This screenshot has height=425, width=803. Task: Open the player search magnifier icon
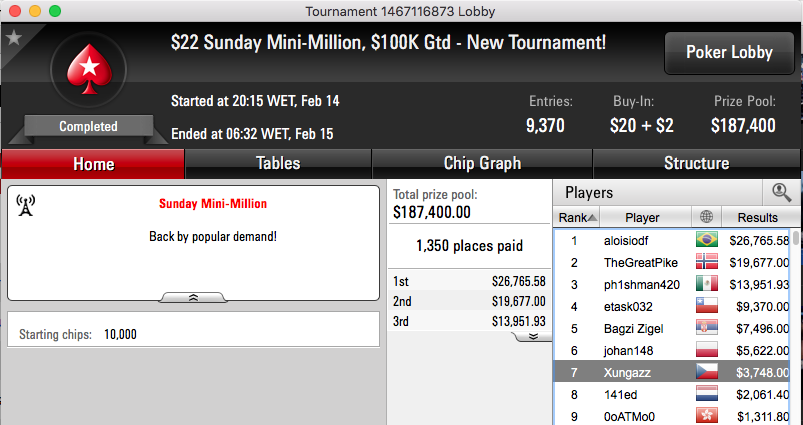(x=781, y=193)
